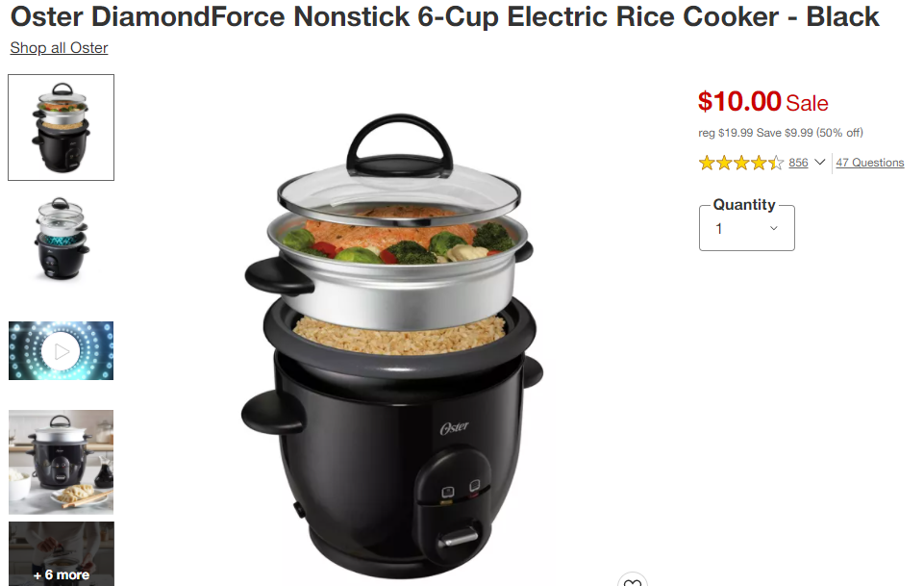Expand ratings breakdown chevron next to 856
The image size is (924, 586).
point(819,162)
